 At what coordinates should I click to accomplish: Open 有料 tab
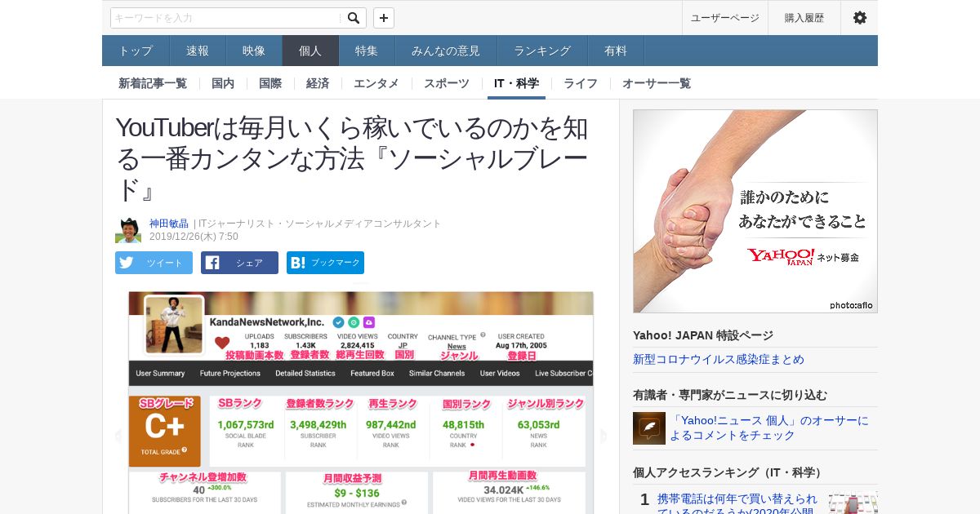click(x=616, y=51)
